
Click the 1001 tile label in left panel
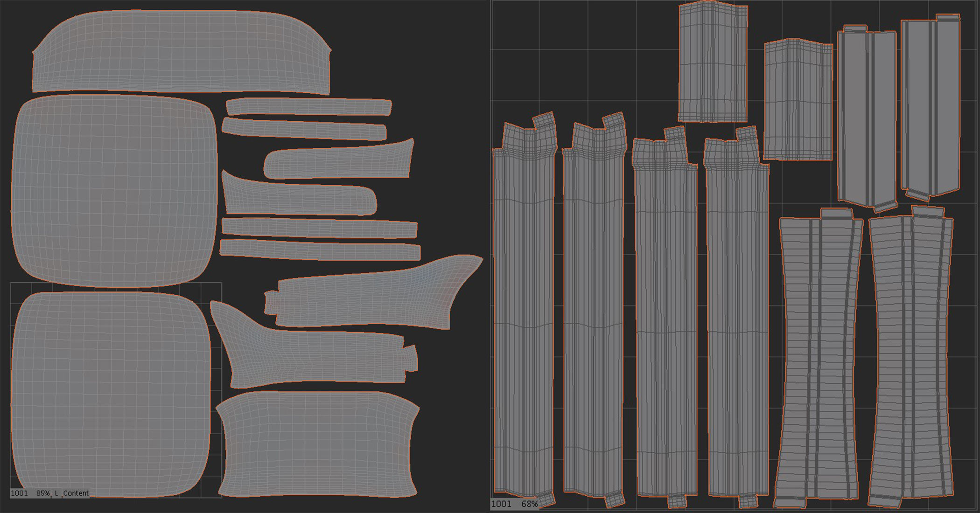[x=19, y=493]
